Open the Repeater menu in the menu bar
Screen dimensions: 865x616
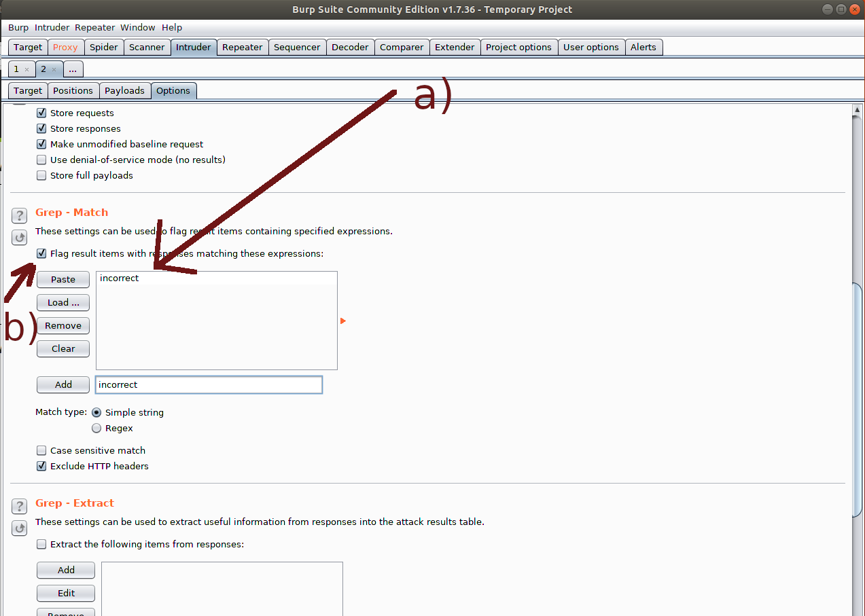(95, 27)
